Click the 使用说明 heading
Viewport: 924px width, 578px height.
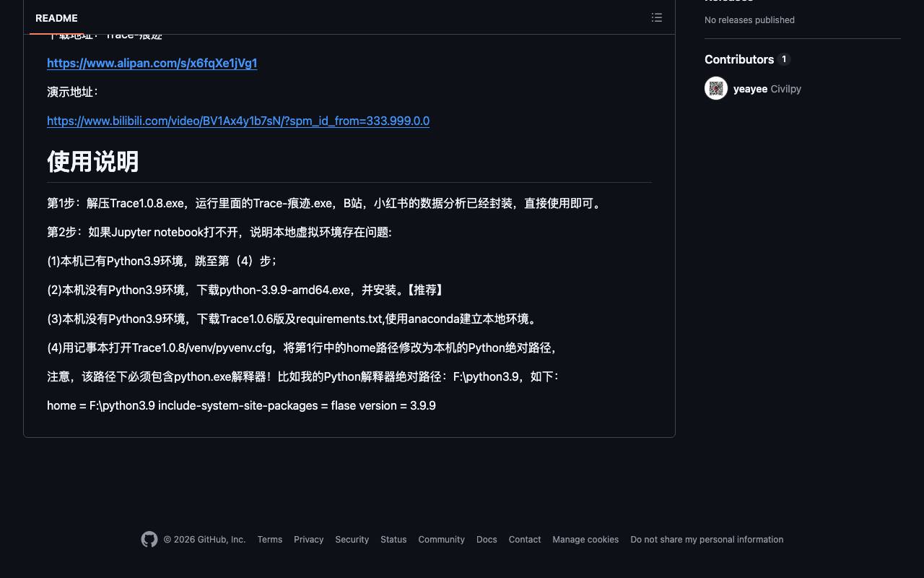click(93, 162)
